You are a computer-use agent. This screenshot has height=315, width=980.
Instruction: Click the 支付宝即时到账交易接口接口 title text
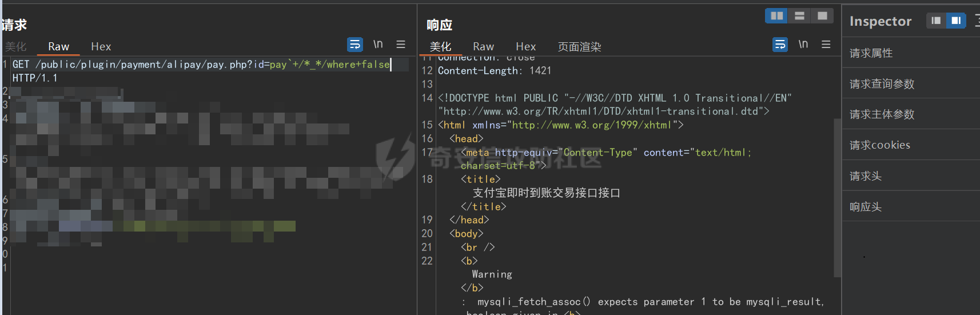pyautogui.click(x=546, y=193)
